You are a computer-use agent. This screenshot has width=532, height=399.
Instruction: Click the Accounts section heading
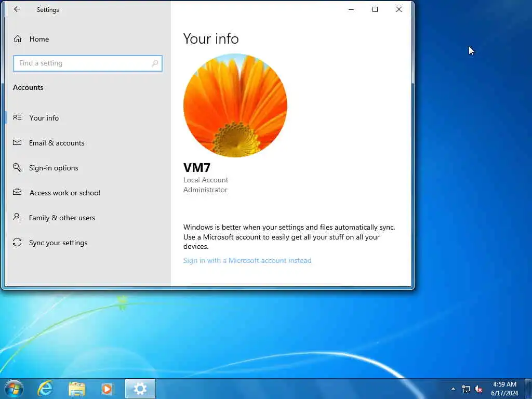click(x=28, y=87)
